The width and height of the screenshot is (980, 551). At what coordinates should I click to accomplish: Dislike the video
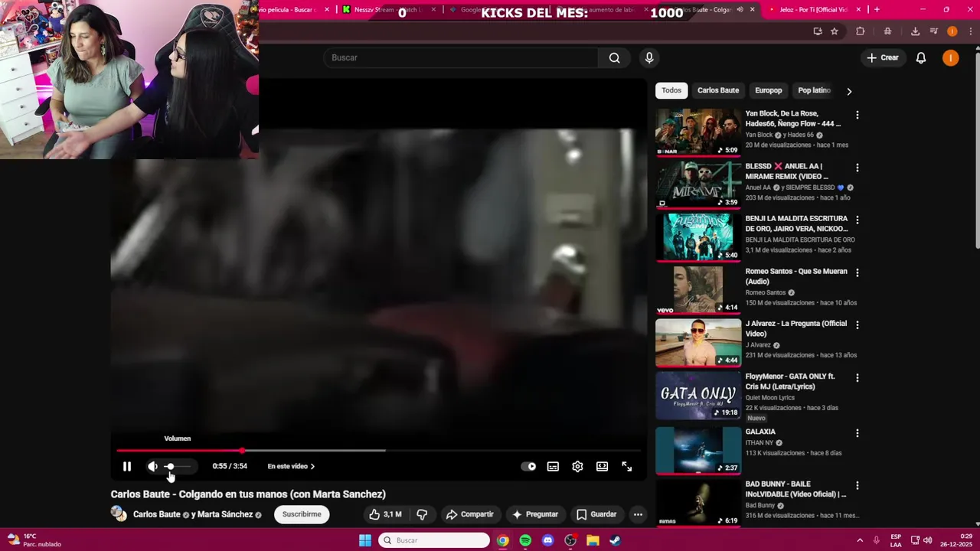point(422,514)
